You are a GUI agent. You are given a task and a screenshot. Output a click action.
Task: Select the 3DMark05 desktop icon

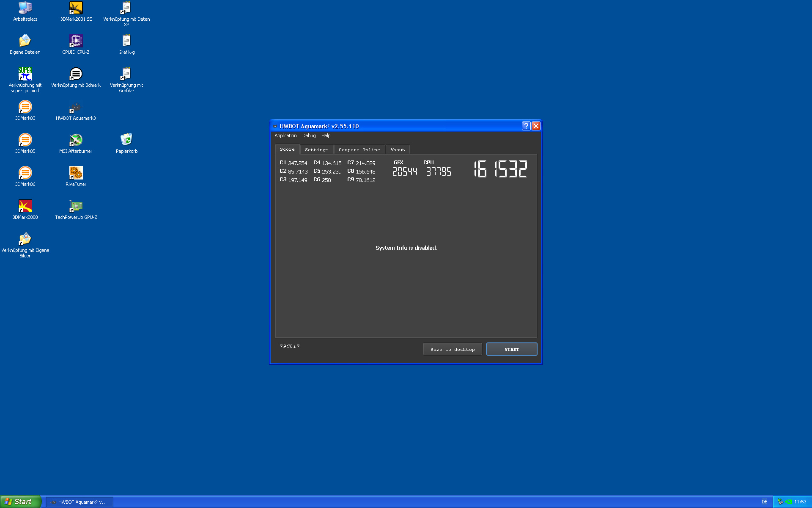(25, 144)
